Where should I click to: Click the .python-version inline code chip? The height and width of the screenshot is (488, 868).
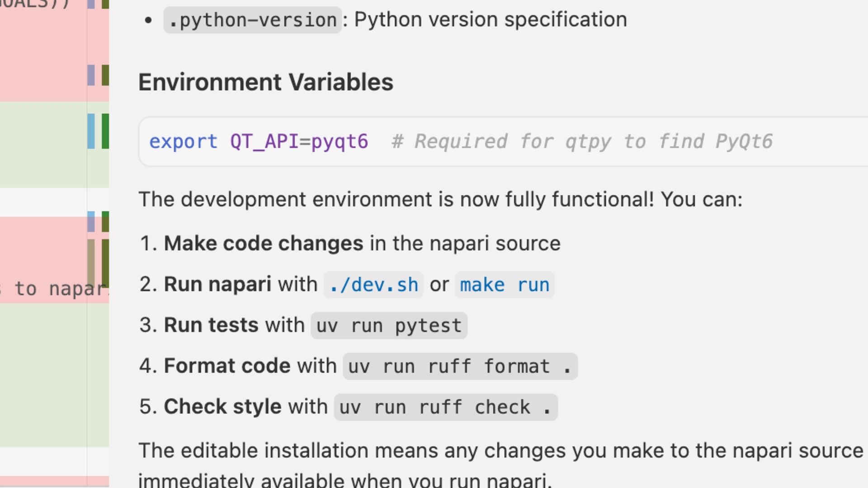pos(253,20)
